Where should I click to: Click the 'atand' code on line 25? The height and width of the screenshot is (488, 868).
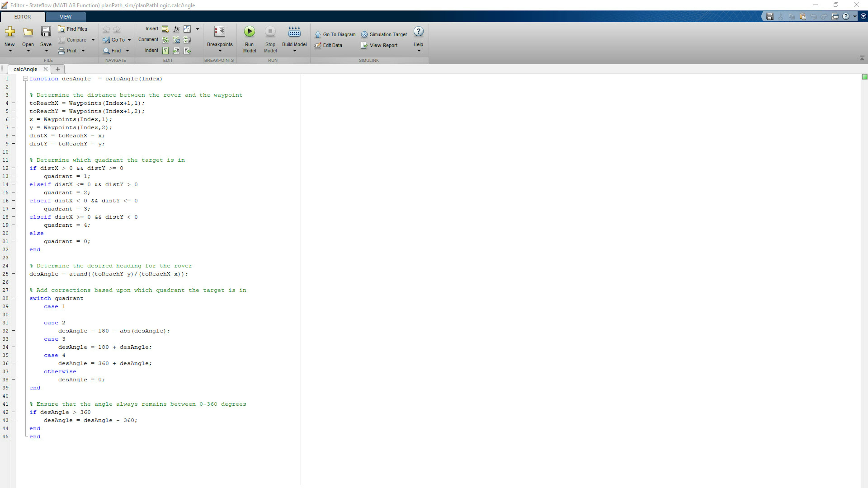pos(78,274)
